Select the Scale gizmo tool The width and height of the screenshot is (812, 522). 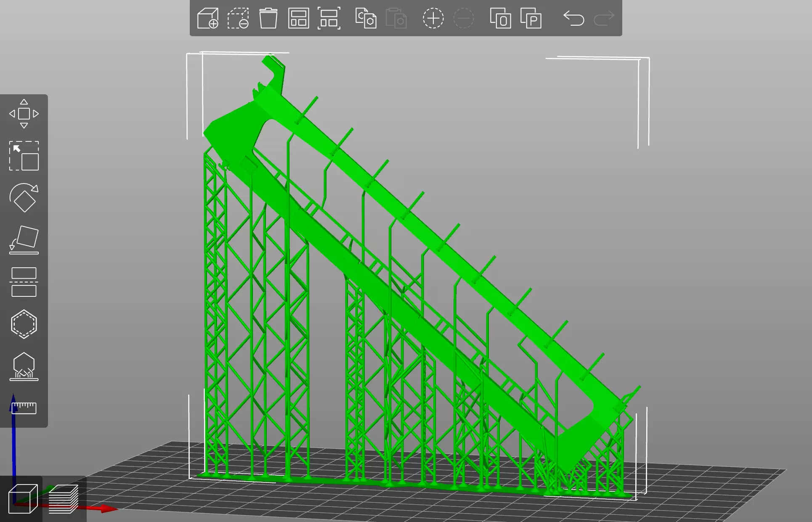(x=24, y=156)
